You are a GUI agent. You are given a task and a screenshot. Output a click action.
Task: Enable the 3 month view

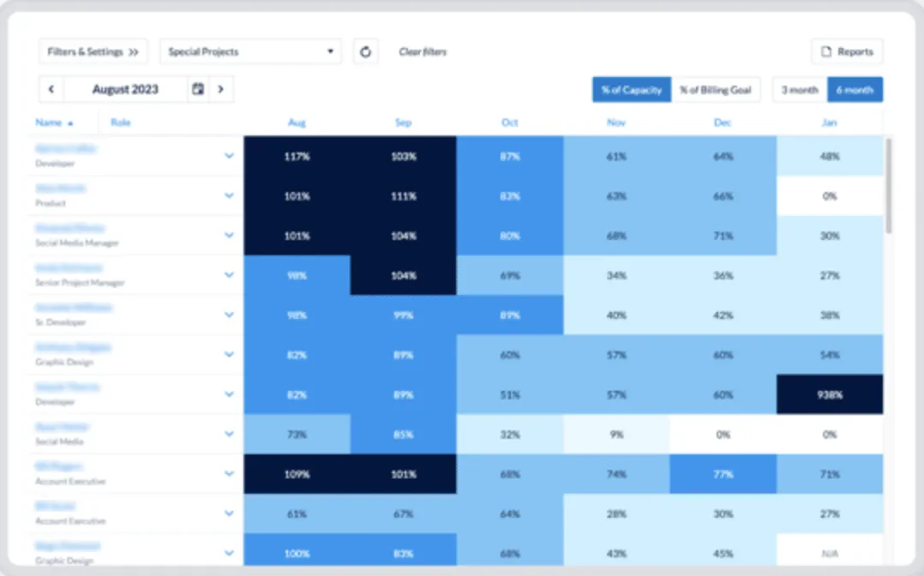(x=798, y=89)
